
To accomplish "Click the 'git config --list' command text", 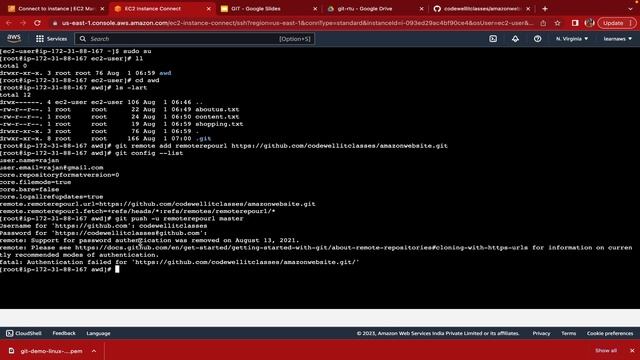I will point(149,153).
